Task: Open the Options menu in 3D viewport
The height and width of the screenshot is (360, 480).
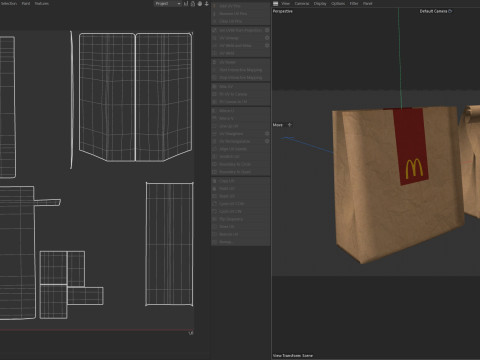Action: (338, 4)
